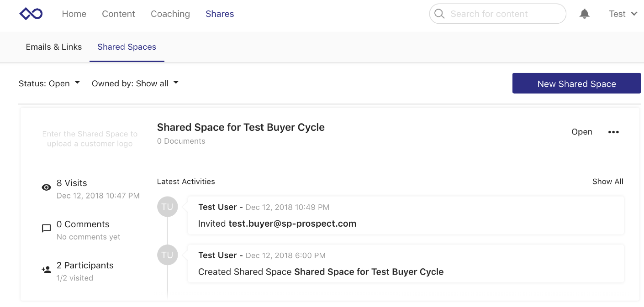
Task: Click the TU avatar on the created-space activity
Action: pos(167,255)
